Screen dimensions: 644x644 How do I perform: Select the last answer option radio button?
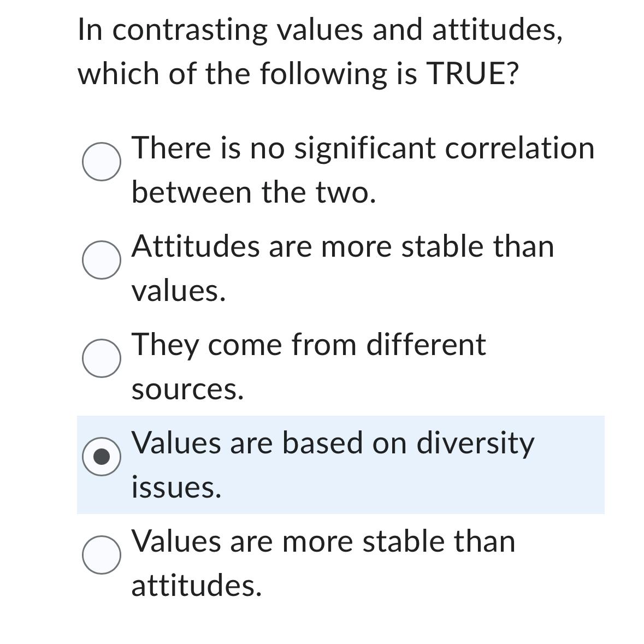pyautogui.click(x=102, y=554)
